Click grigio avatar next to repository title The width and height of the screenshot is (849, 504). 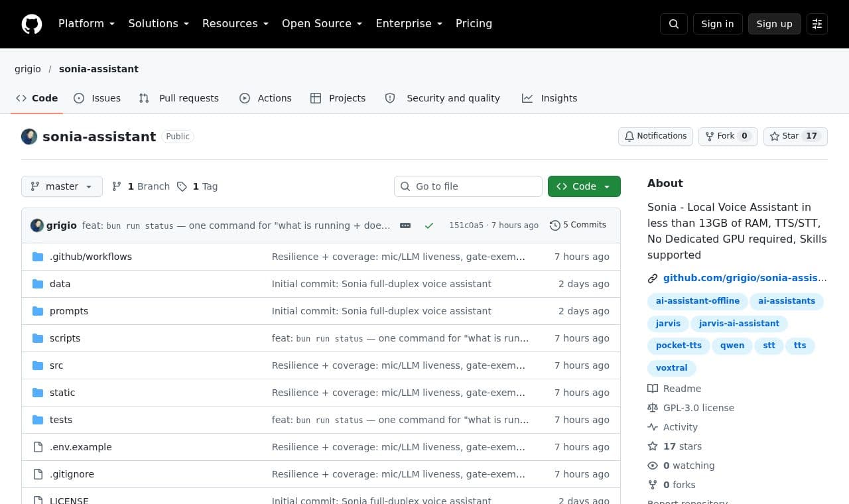pyautogui.click(x=29, y=137)
